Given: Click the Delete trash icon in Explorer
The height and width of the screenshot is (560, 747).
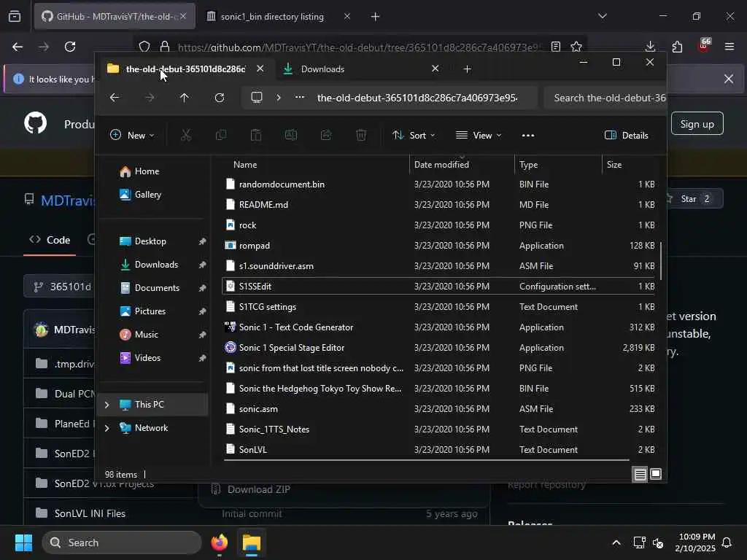Looking at the screenshot, I should point(361,135).
